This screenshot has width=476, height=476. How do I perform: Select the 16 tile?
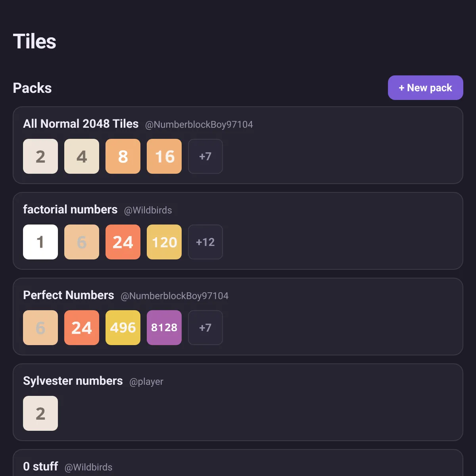pyautogui.click(x=164, y=156)
